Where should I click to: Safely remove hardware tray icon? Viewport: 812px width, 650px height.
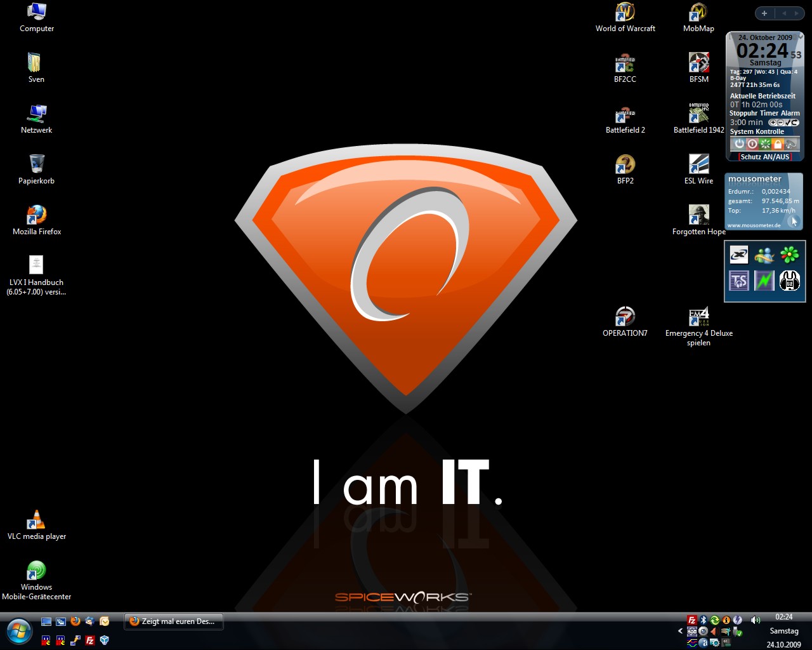738,631
